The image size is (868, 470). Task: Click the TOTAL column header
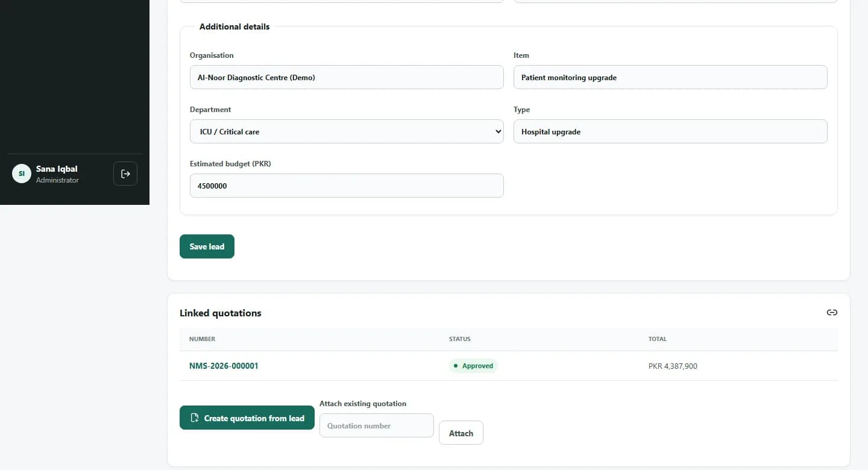pyautogui.click(x=658, y=339)
